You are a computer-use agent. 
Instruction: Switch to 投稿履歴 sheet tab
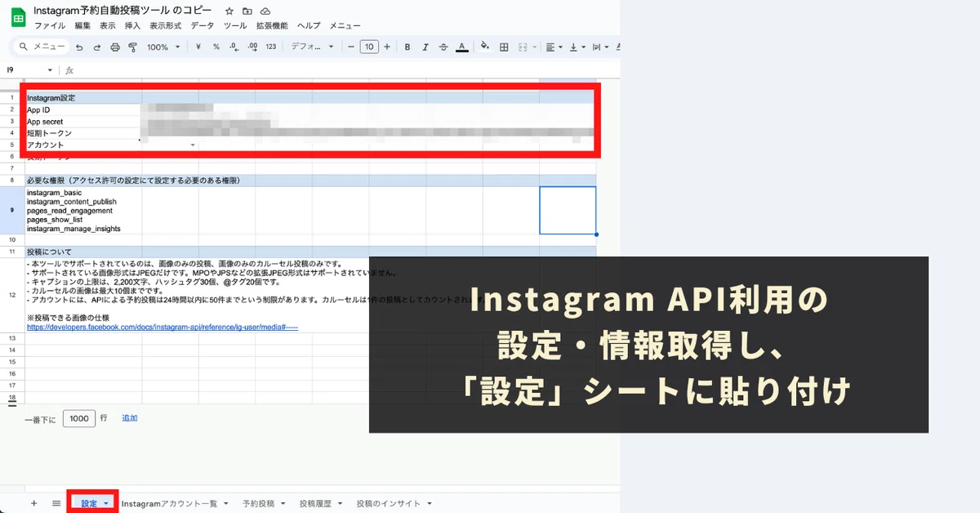[315, 504]
